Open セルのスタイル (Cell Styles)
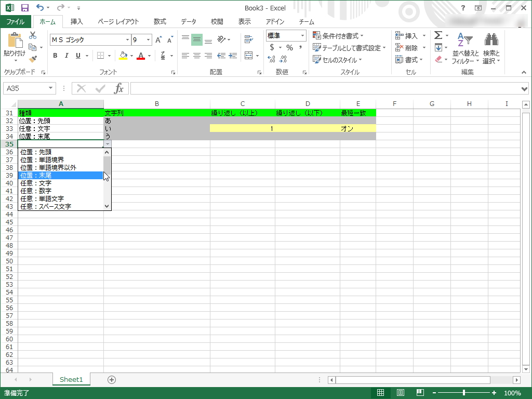 334,59
